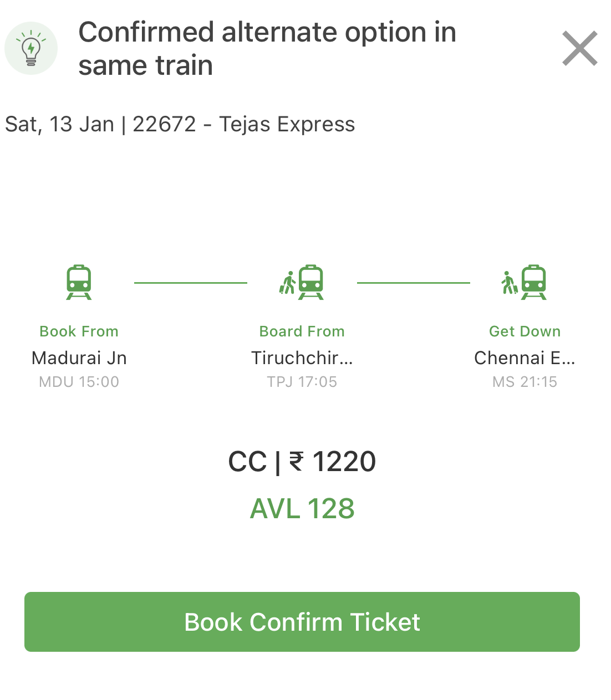Screen dimensions: 611x700
Task: Tap the CC ₹ 1220 fare text
Action: coord(302,462)
